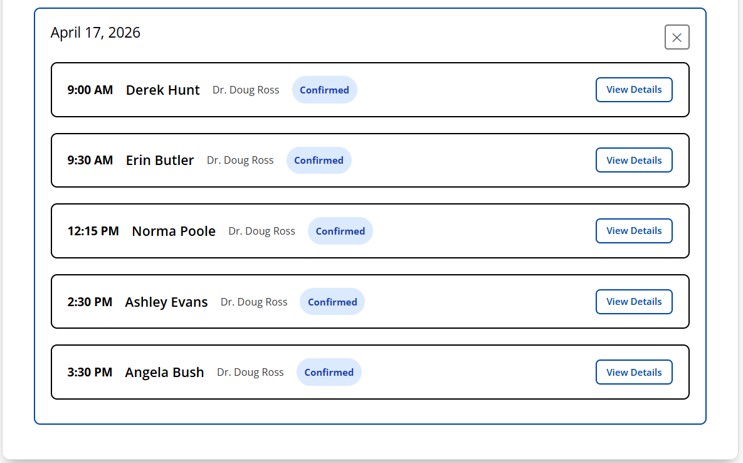Image resolution: width=743 pixels, height=463 pixels.
Task: Click the April 17, 2026 date heading
Action: (96, 33)
